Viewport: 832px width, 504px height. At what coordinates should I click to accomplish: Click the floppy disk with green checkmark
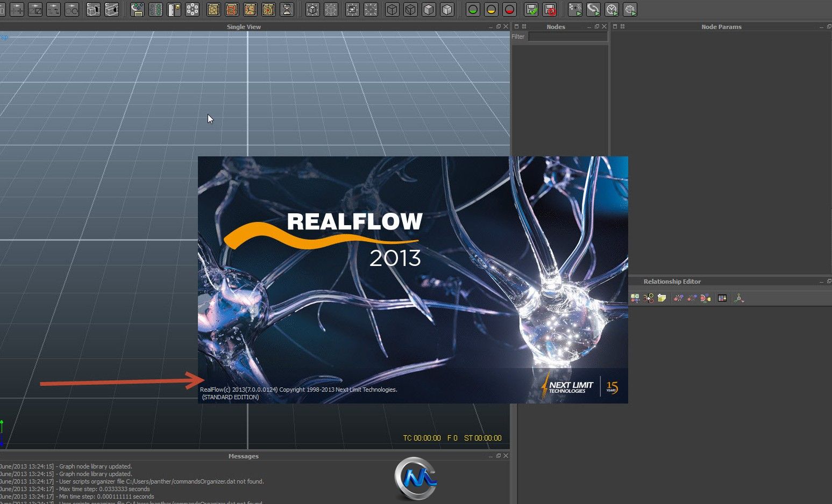(x=531, y=9)
